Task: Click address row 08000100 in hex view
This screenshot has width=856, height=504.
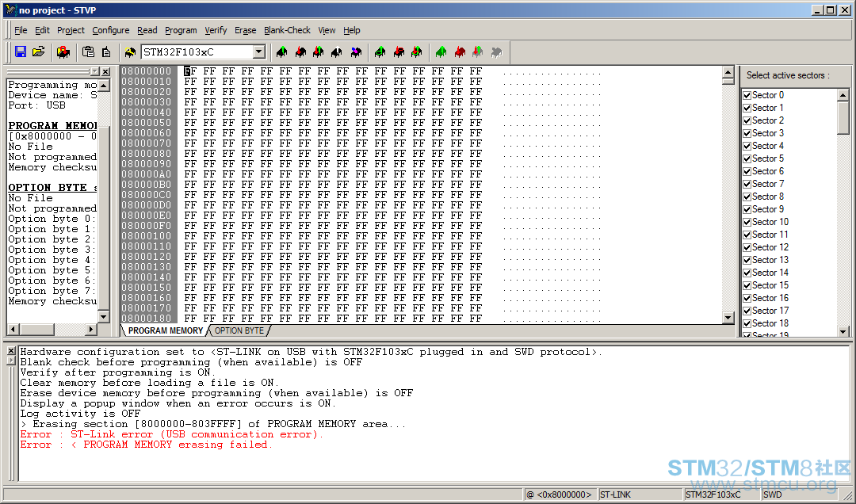Action: point(147,236)
